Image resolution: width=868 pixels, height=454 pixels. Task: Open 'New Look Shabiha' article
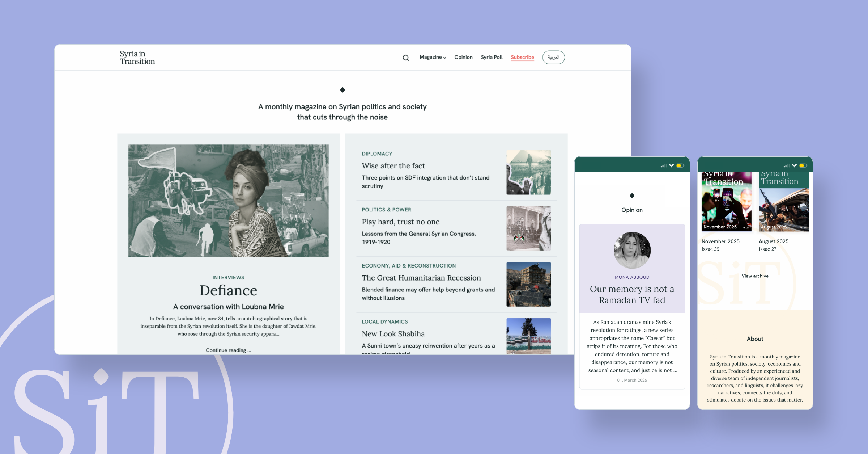[x=393, y=334]
